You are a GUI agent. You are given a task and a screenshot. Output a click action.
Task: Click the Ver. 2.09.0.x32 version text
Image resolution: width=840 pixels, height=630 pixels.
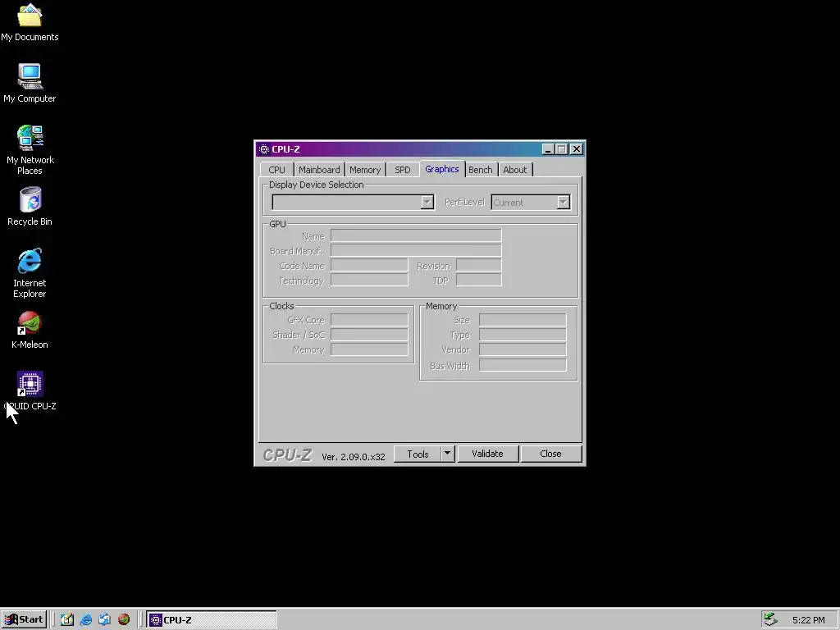[x=353, y=457]
